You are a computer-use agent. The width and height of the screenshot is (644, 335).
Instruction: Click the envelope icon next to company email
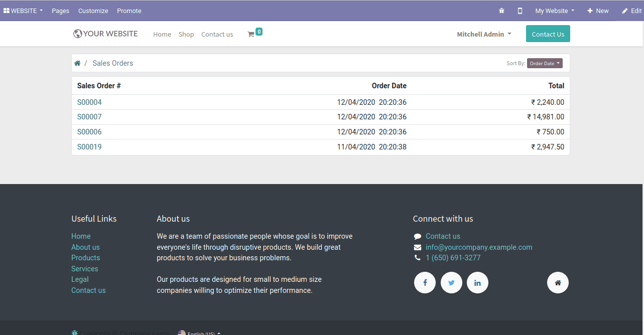point(417,247)
